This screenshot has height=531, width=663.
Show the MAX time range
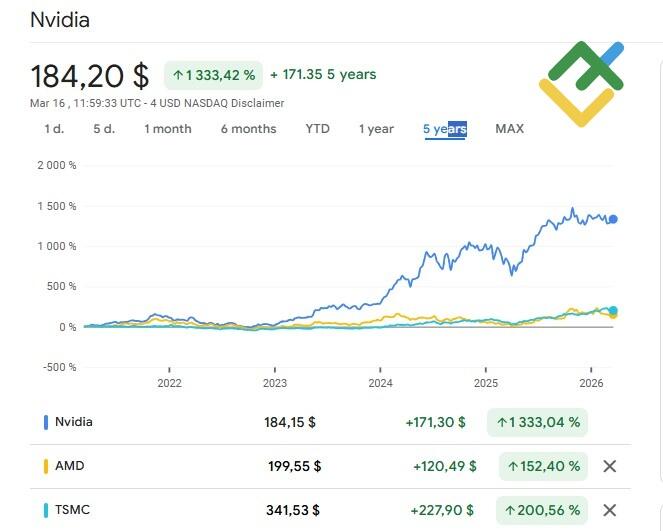[510, 129]
